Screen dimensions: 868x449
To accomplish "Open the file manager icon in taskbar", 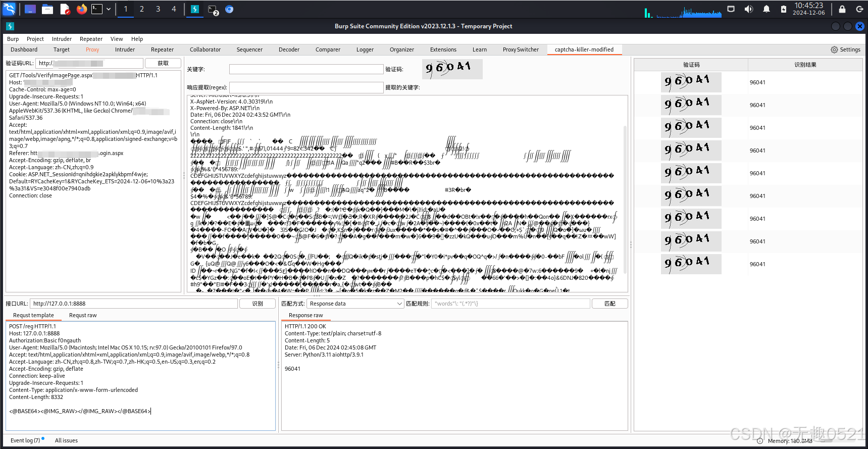I will click(47, 9).
